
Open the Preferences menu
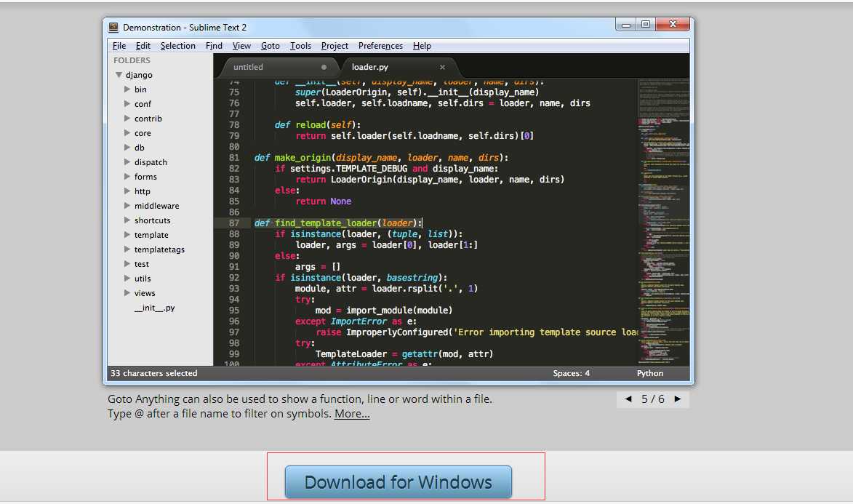click(x=381, y=46)
